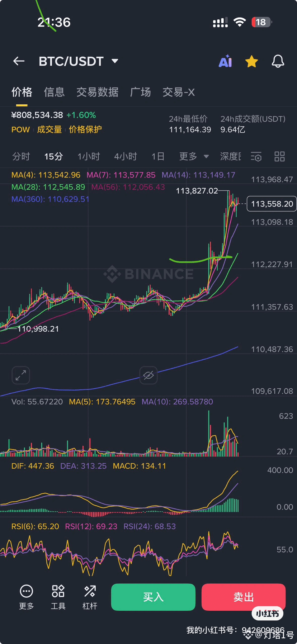
Task: Expand the BTC/USDT pair dropdown arrow
Action: 115,61
